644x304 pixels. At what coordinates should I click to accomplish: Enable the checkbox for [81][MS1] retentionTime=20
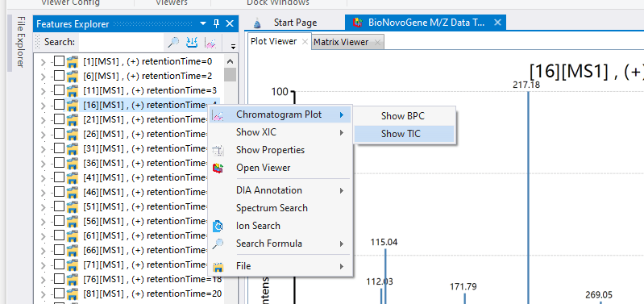pos(60,294)
